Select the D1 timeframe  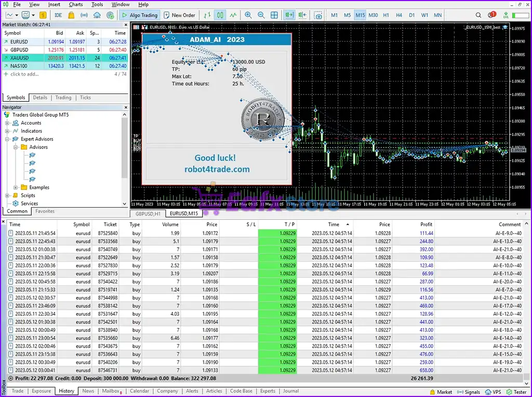(x=412, y=15)
